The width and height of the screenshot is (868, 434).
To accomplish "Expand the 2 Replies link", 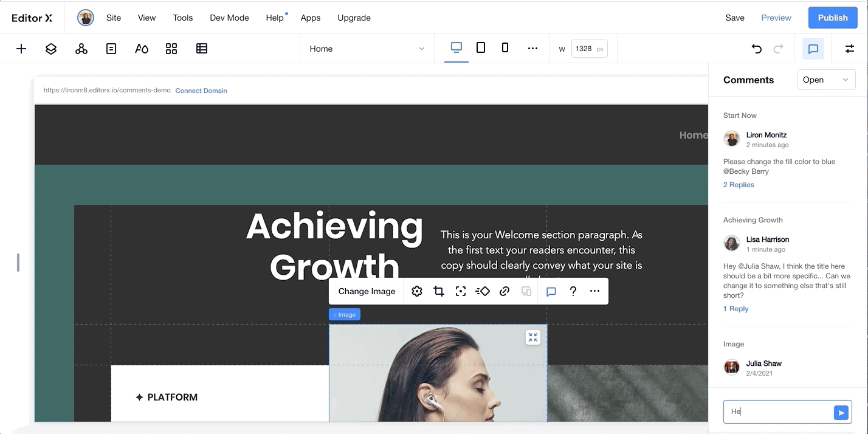I will click(739, 185).
